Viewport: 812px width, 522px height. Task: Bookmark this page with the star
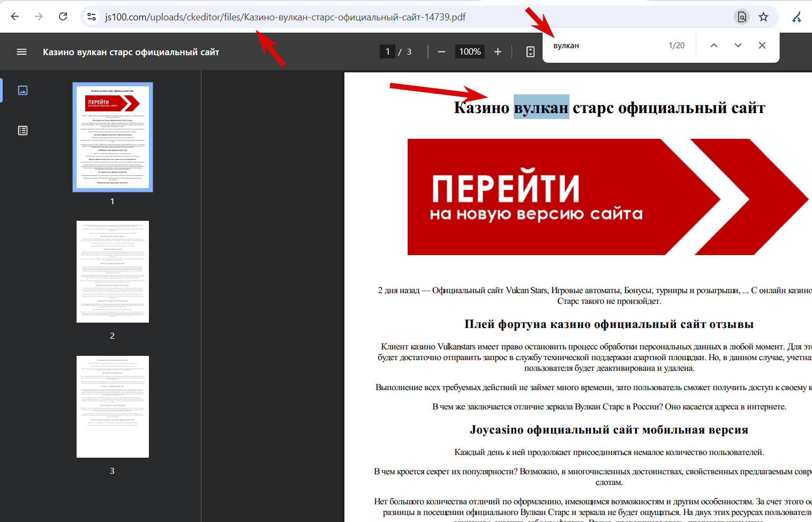tap(764, 17)
